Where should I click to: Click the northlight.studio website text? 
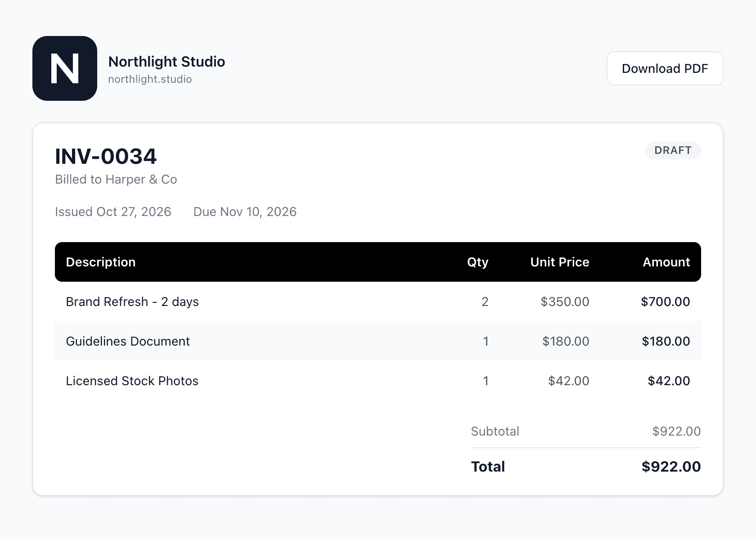pyautogui.click(x=150, y=79)
